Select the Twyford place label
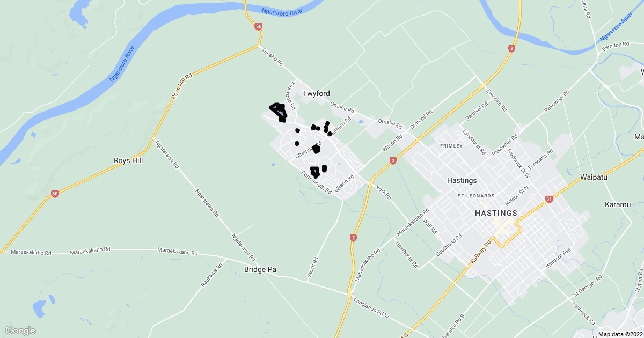The image size is (644, 338). point(316,93)
